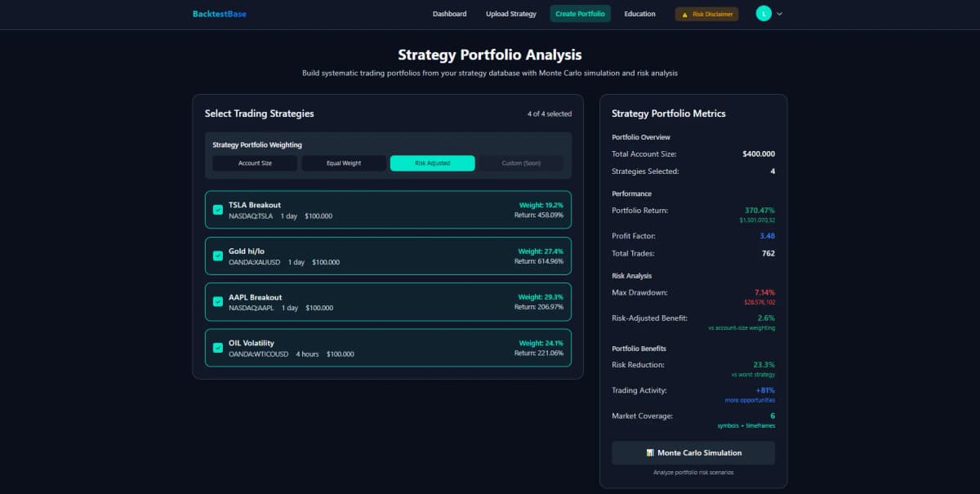Open the Risk Disclaimer notice

[706, 14]
